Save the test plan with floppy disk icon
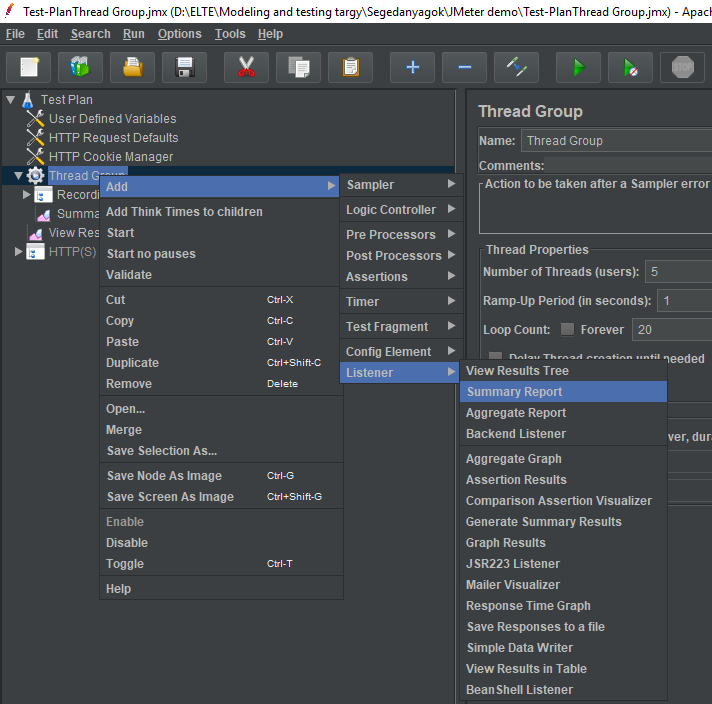Viewport: 712px width, 704px height. (x=184, y=68)
